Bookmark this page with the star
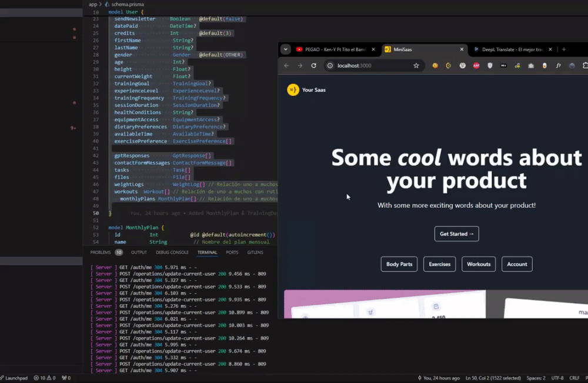 pyautogui.click(x=416, y=66)
